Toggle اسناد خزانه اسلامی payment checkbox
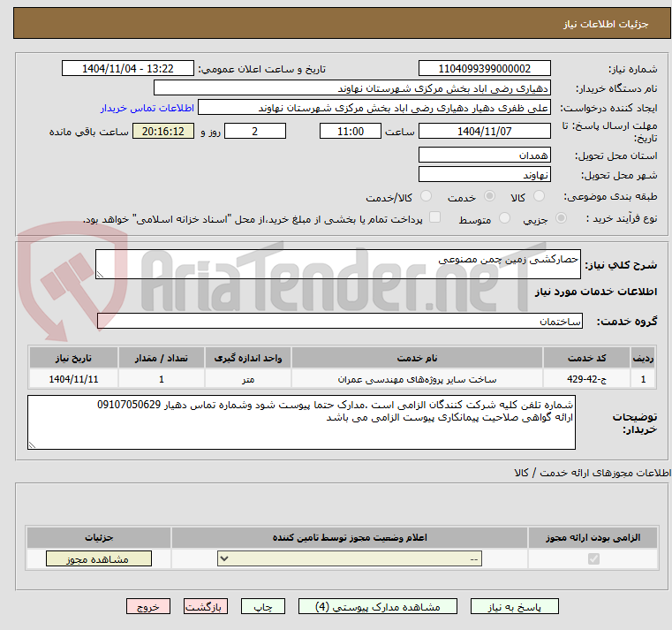Screen dimensions: 672x630 pyautogui.click(x=435, y=217)
